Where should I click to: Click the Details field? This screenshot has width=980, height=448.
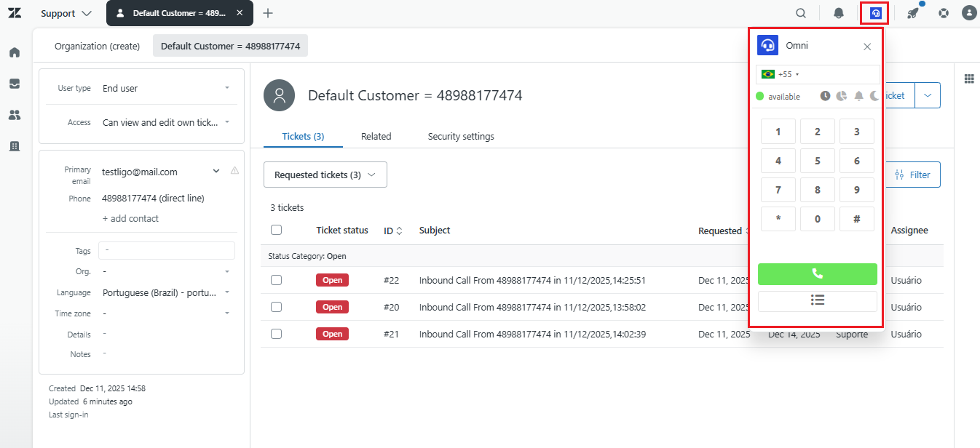pyautogui.click(x=166, y=334)
